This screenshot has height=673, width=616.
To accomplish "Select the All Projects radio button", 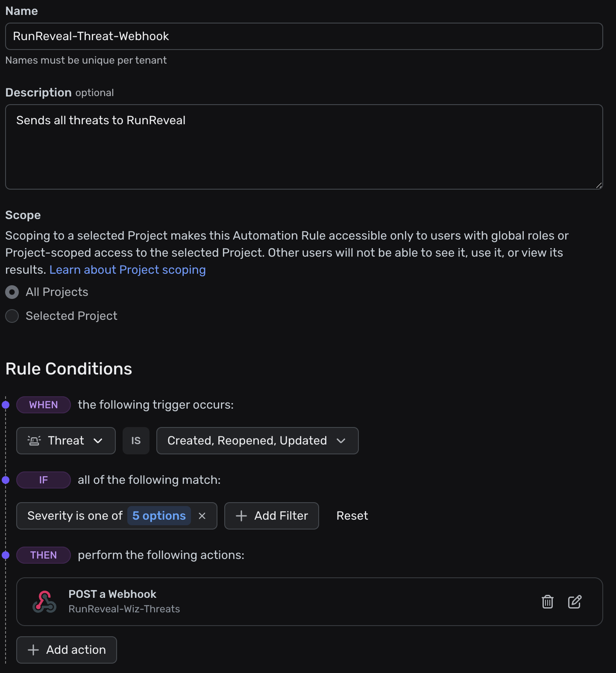I will coord(12,292).
